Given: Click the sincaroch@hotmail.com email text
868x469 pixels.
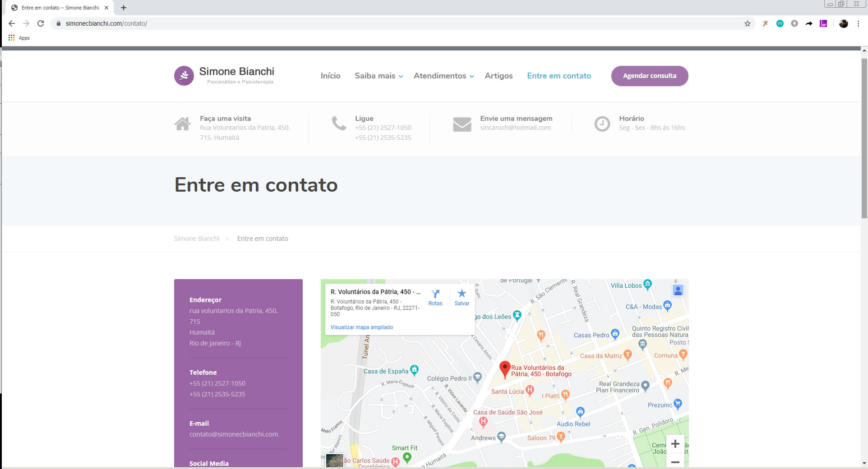Looking at the screenshot, I should click(515, 128).
